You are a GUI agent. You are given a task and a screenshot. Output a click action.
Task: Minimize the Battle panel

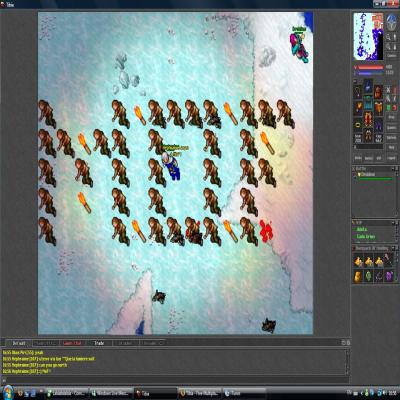click(393, 169)
